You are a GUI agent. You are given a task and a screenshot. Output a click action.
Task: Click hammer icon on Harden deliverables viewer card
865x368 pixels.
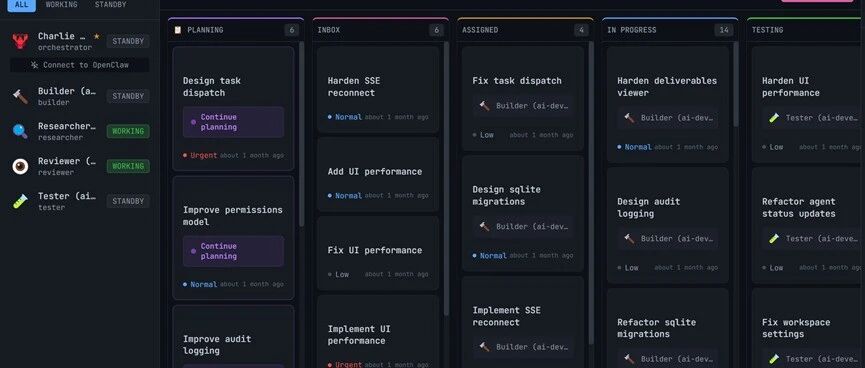coord(629,118)
